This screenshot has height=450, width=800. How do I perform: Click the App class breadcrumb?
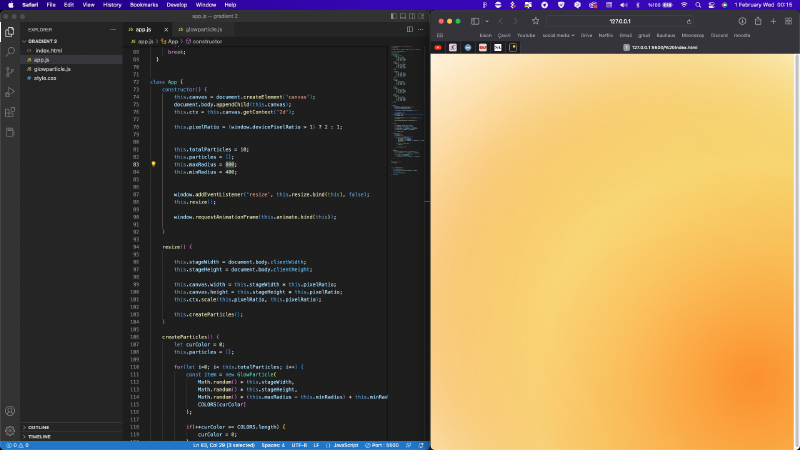pyautogui.click(x=170, y=41)
